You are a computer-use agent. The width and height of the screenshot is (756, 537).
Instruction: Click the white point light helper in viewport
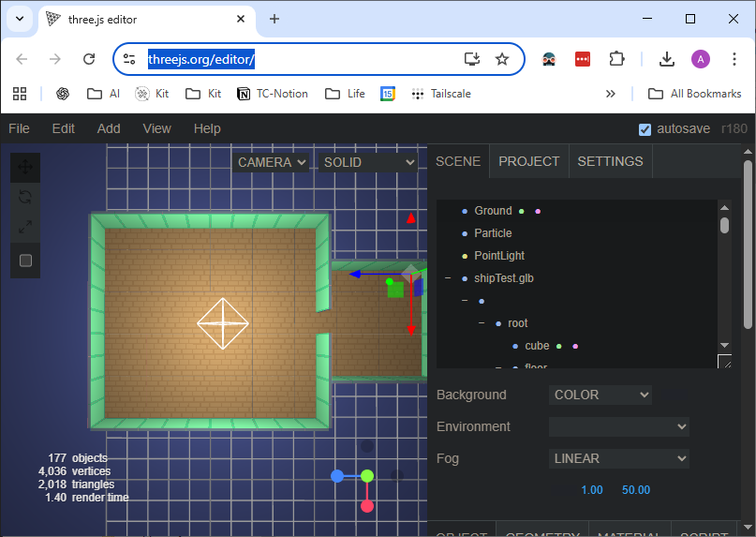223,323
